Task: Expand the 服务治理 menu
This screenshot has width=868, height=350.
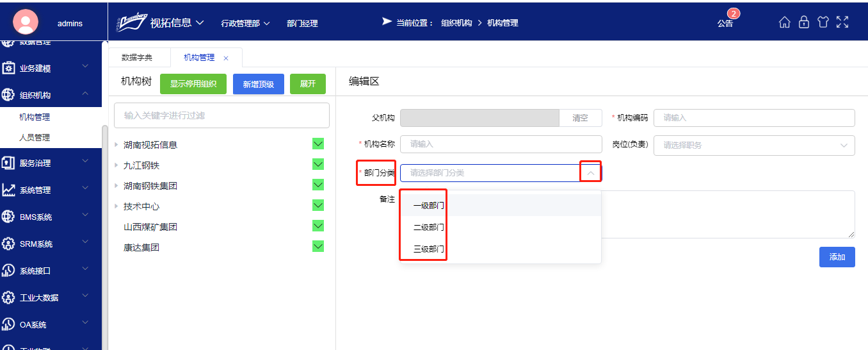Action: [x=85, y=162]
